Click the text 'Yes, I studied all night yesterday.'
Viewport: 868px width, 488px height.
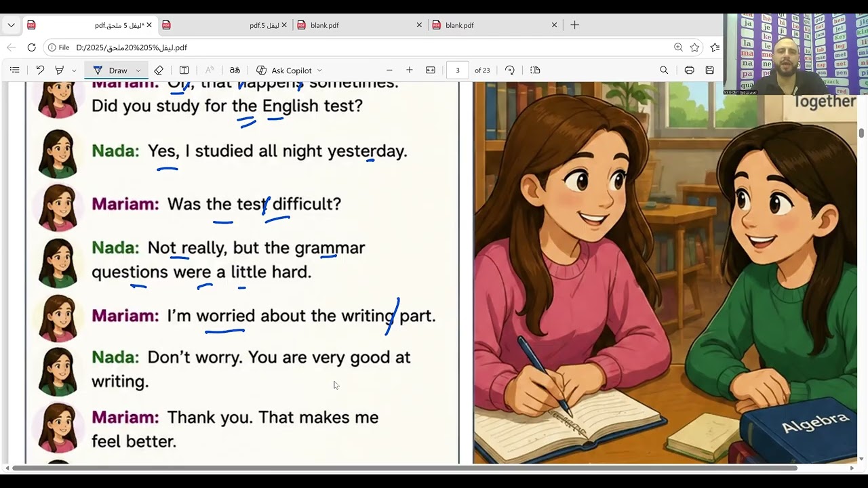pyautogui.click(x=277, y=151)
